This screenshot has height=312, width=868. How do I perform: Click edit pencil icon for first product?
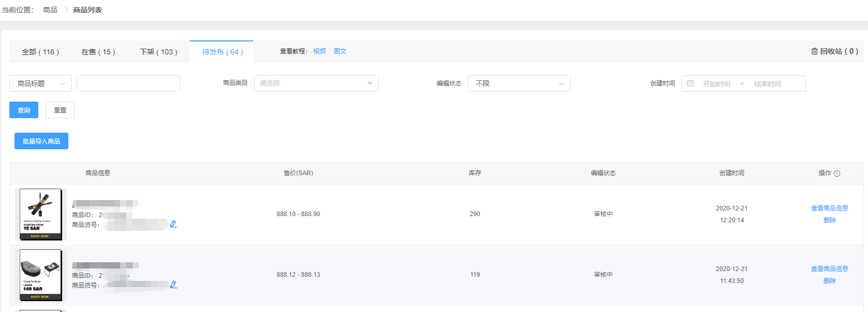[173, 224]
